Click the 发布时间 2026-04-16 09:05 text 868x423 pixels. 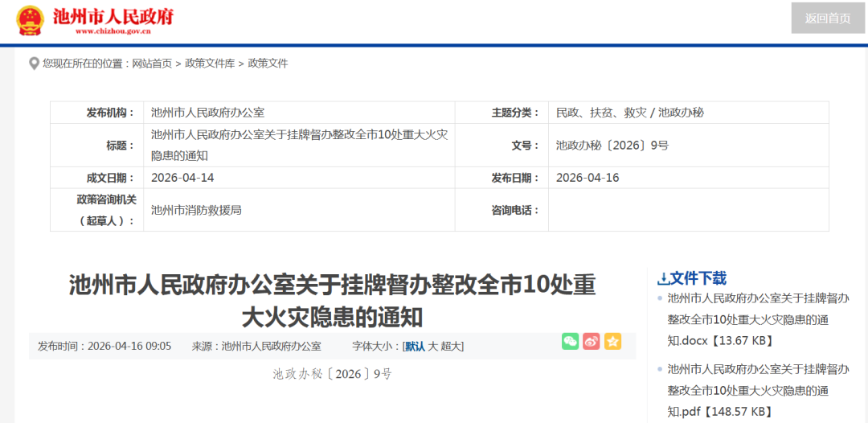point(104,347)
